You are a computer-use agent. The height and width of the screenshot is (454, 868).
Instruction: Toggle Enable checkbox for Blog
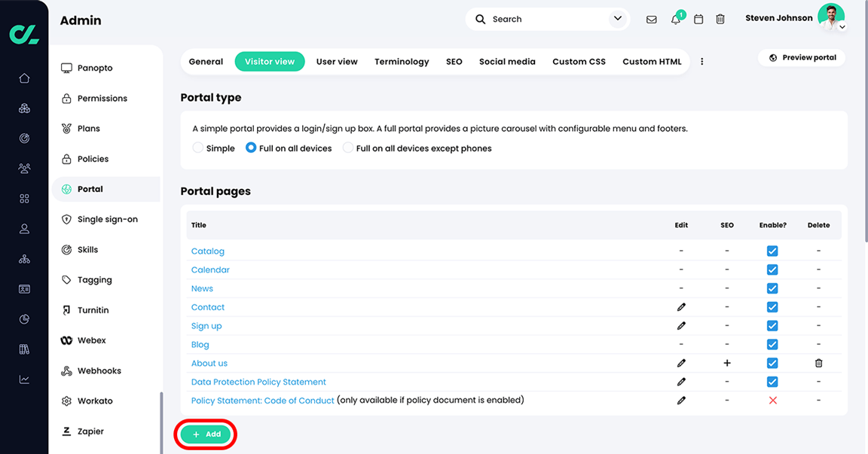coord(772,345)
